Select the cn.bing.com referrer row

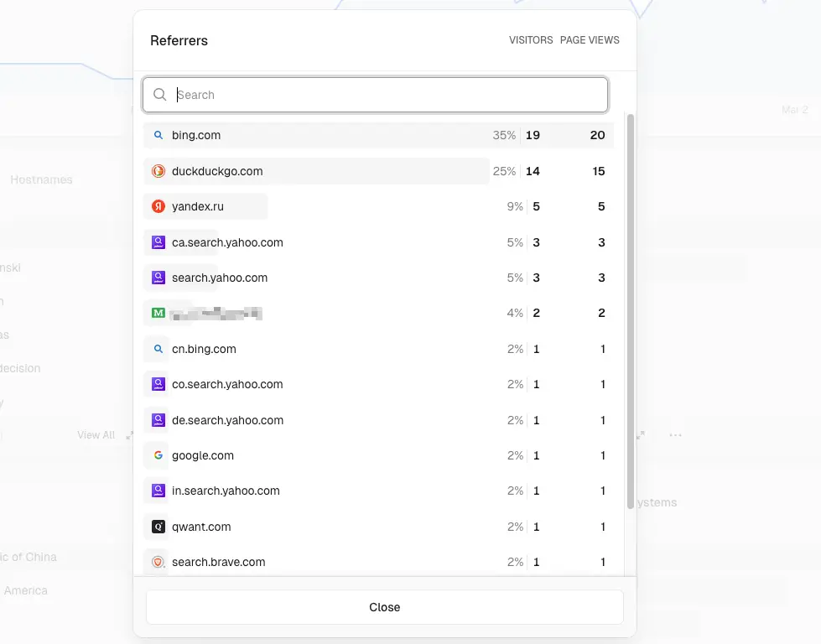click(x=378, y=349)
